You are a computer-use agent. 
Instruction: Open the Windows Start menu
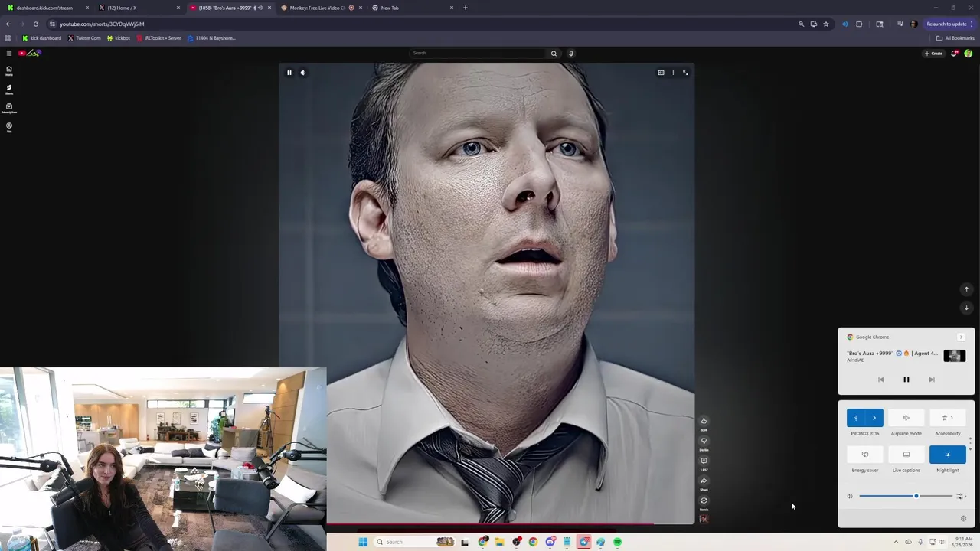363,542
